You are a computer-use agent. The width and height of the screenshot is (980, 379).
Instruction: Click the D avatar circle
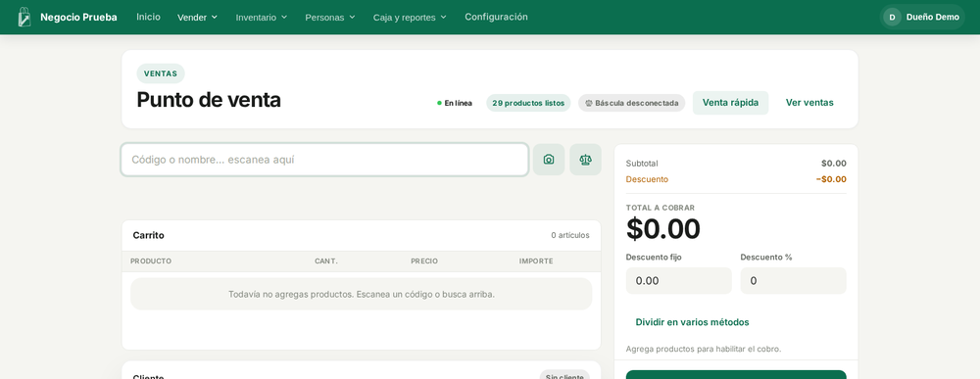point(892,17)
